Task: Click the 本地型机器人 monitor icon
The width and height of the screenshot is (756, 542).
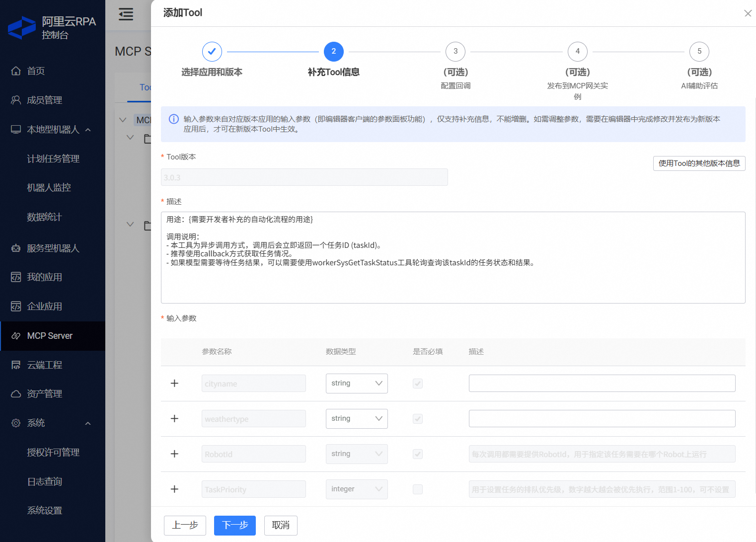Action: click(x=16, y=130)
